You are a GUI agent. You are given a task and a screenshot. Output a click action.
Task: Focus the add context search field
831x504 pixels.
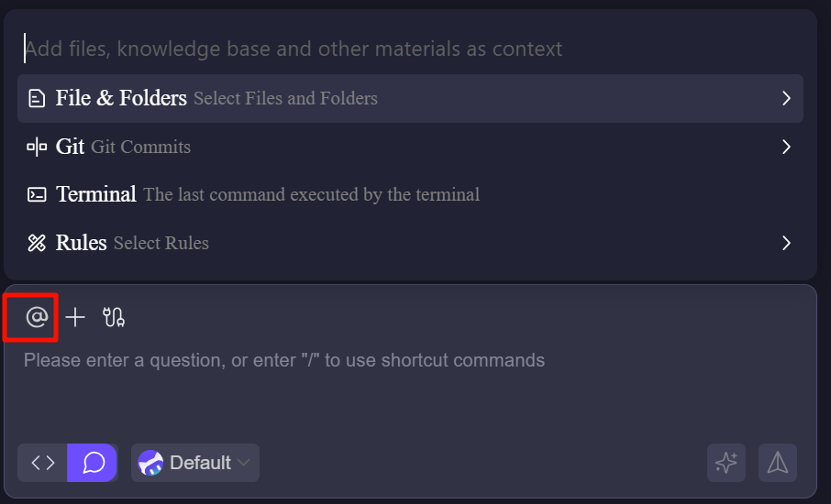(x=367, y=49)
